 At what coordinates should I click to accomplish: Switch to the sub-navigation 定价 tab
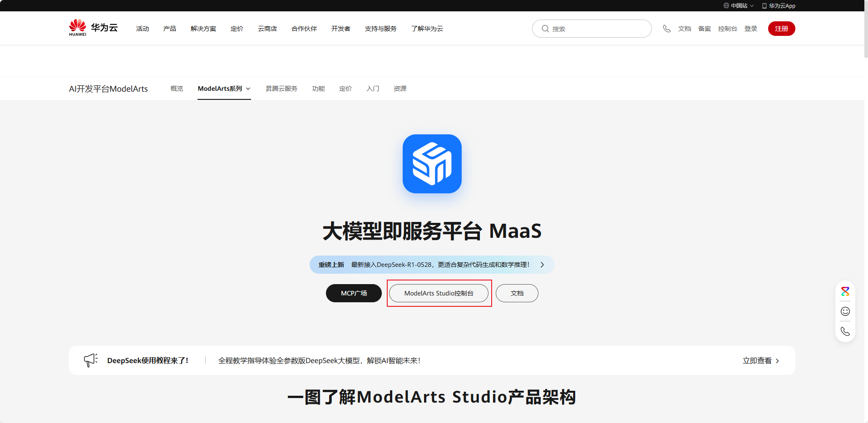pos(345,89)
